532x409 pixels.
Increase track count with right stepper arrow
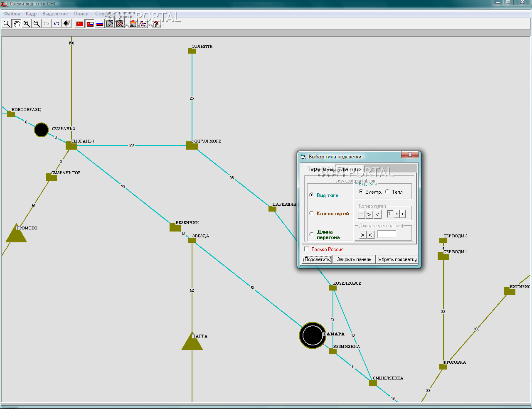[x=402, y=214]
